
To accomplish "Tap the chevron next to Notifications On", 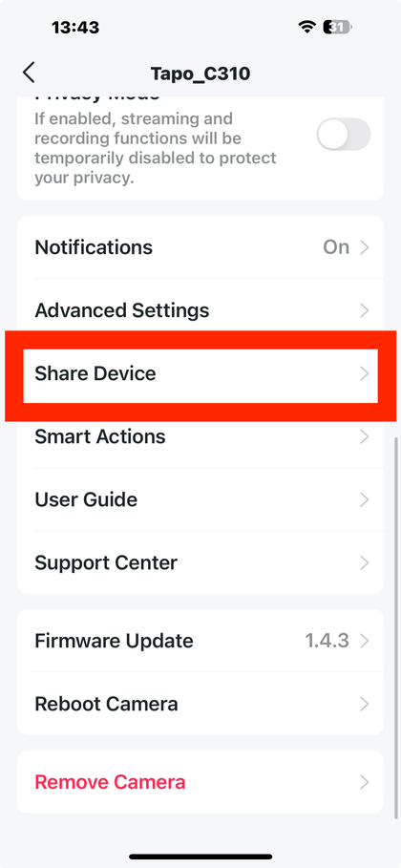I will pos(364,247).
